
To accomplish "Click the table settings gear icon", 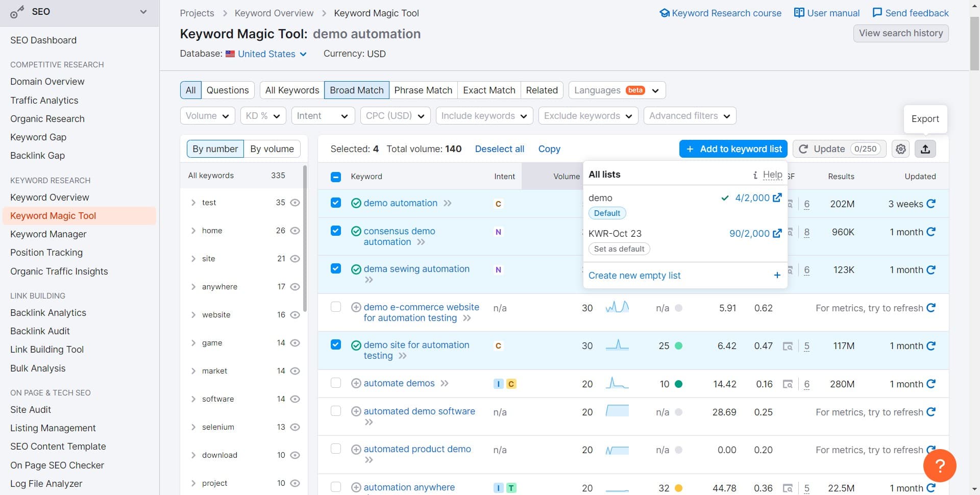I will [901, 149].
